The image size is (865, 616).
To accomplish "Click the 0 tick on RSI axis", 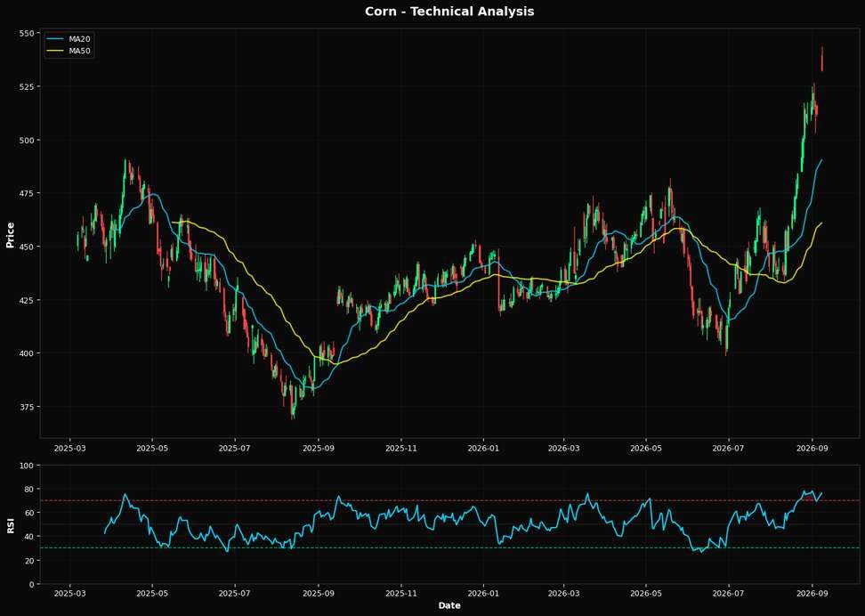I will pos(31,584).
